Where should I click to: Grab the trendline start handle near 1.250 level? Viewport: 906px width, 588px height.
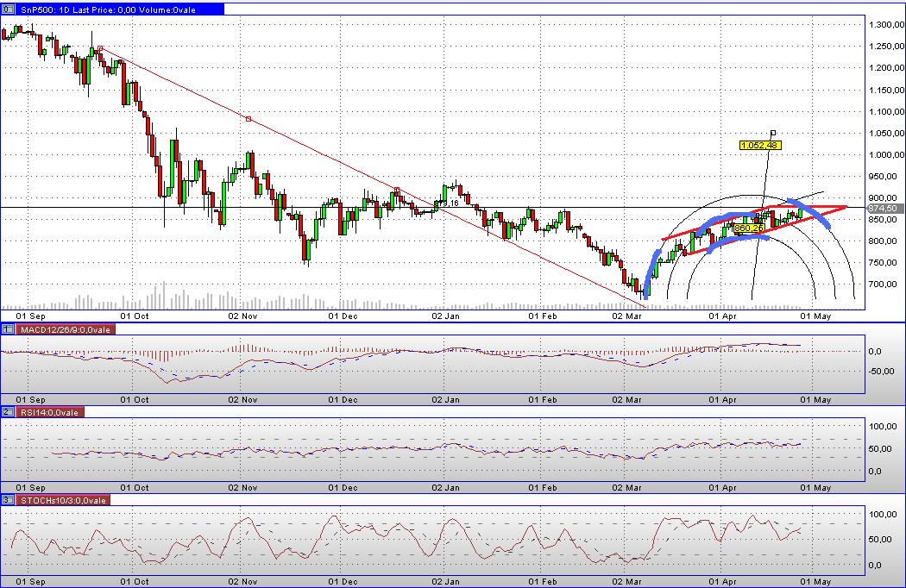[x=100, y=48]
